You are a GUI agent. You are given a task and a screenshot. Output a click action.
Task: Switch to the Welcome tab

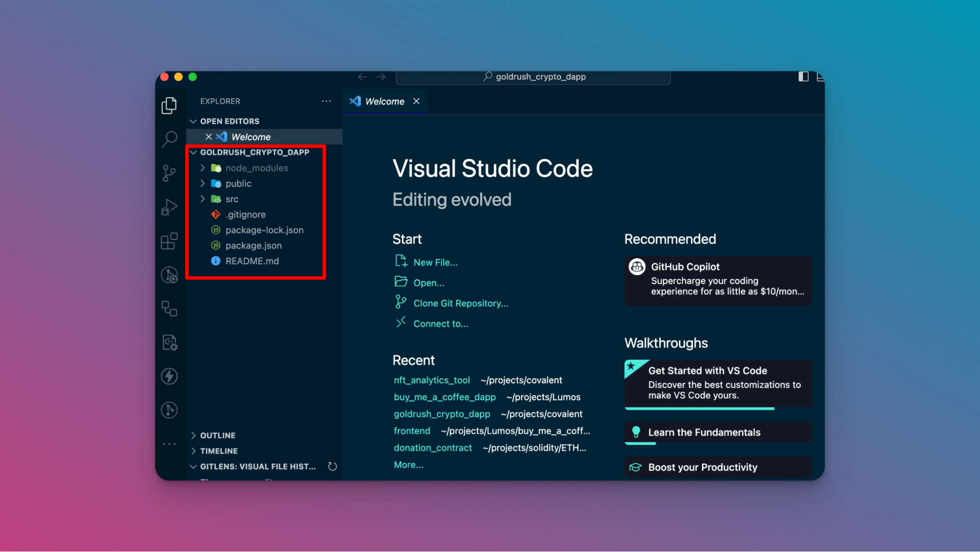(x=384, y=101)
